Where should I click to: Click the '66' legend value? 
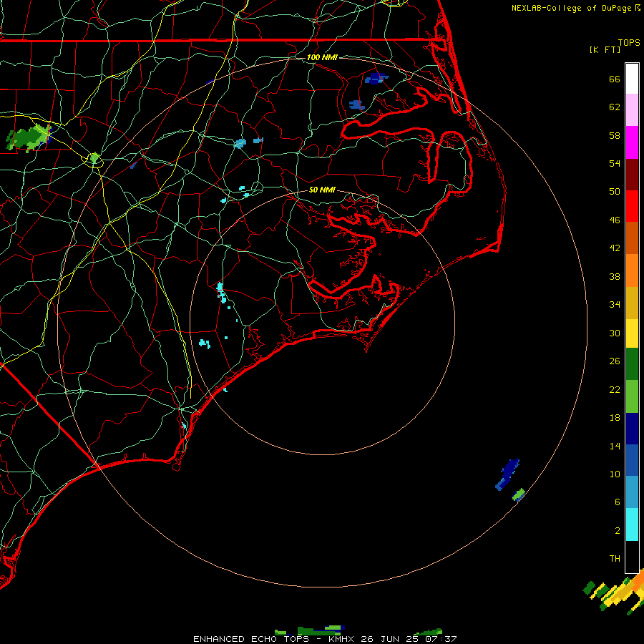tap(615, 79)
